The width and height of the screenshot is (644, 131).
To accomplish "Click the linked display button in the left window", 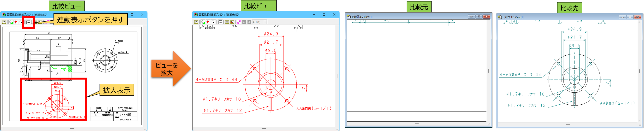I will tap(28, 22).
